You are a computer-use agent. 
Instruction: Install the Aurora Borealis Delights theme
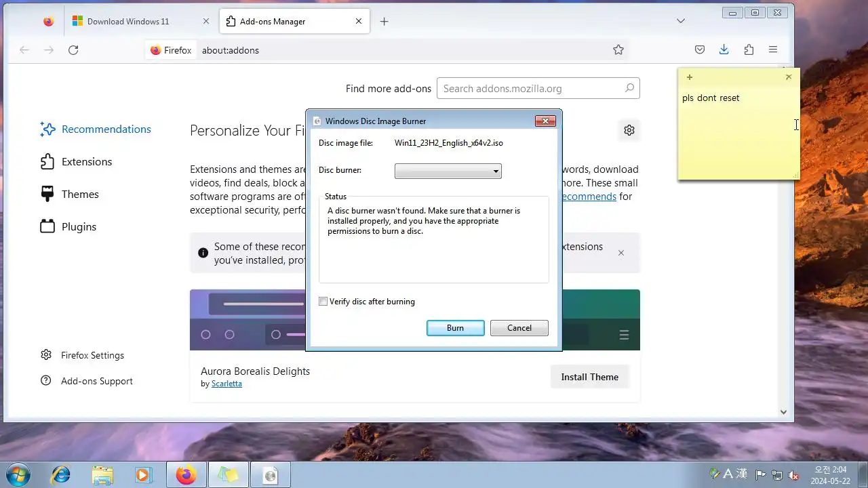pos(590,377)
